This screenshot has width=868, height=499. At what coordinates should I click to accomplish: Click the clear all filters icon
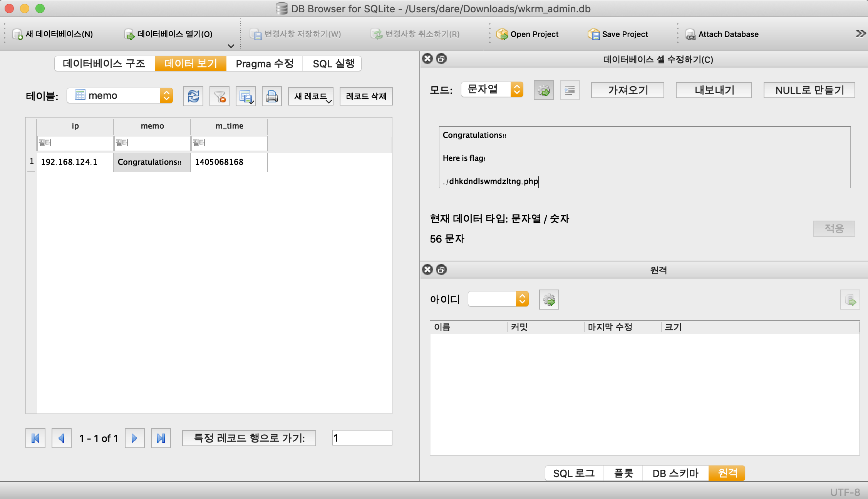(x=220, y=96)
